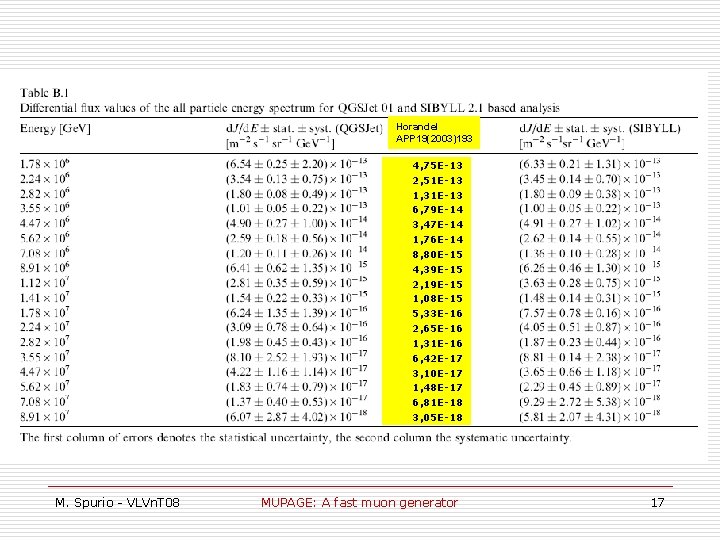Select energy value '1.12 × 10⁷'
720x540 pixels.
point(45,283)
